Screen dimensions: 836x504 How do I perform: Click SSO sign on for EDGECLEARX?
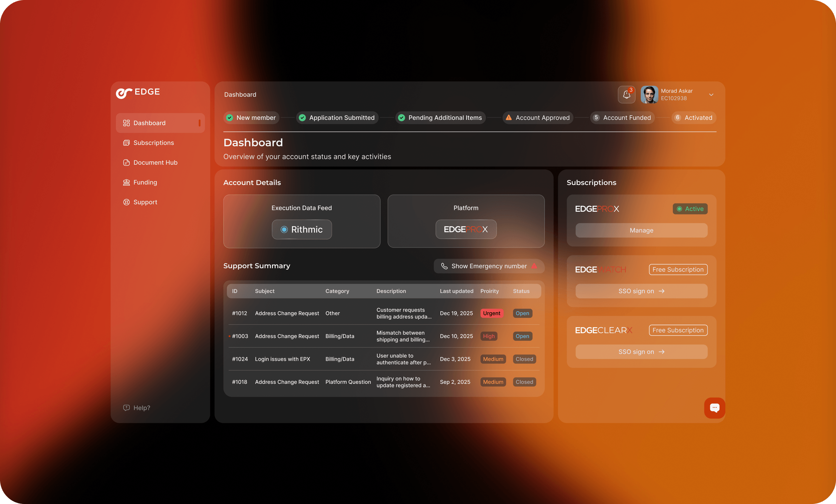point(641,352)
